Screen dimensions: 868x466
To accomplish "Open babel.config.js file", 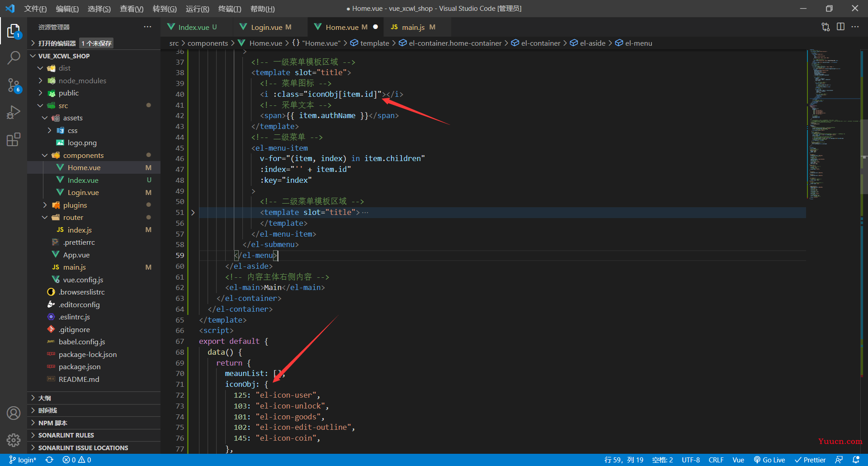I will [81, 342].
